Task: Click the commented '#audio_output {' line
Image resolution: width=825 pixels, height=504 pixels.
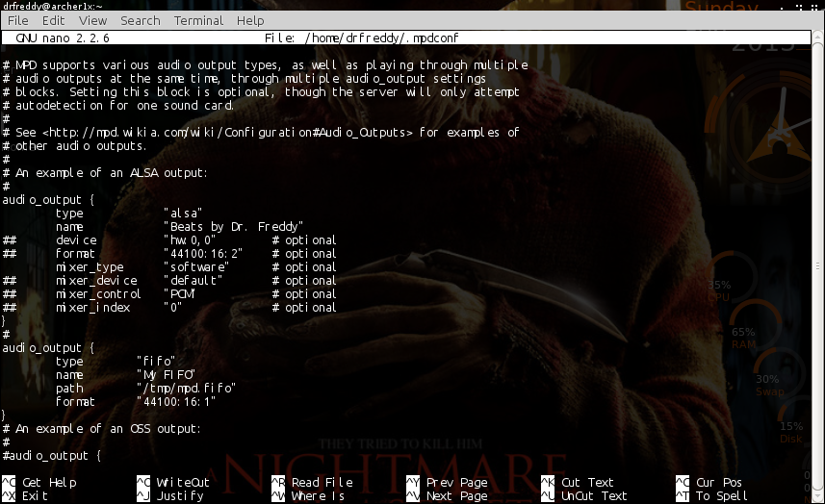Action: point(52,456)
